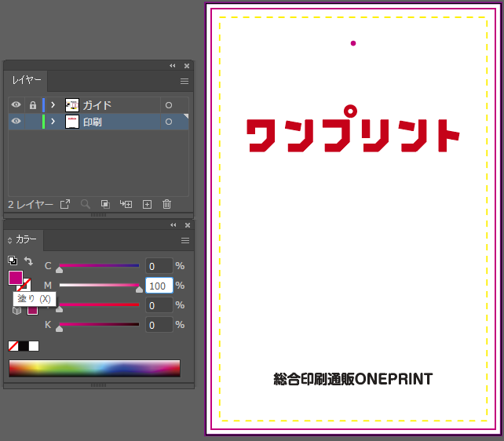Click the collect for export icon
This screenshot has width=504, height=441.
[x=66, y=204]
